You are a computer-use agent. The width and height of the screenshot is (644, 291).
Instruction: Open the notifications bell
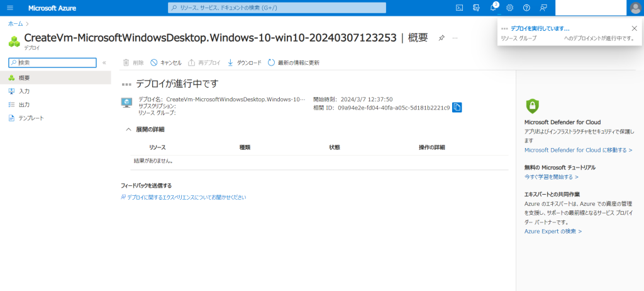pyautogui.click(x=493, y=8)
